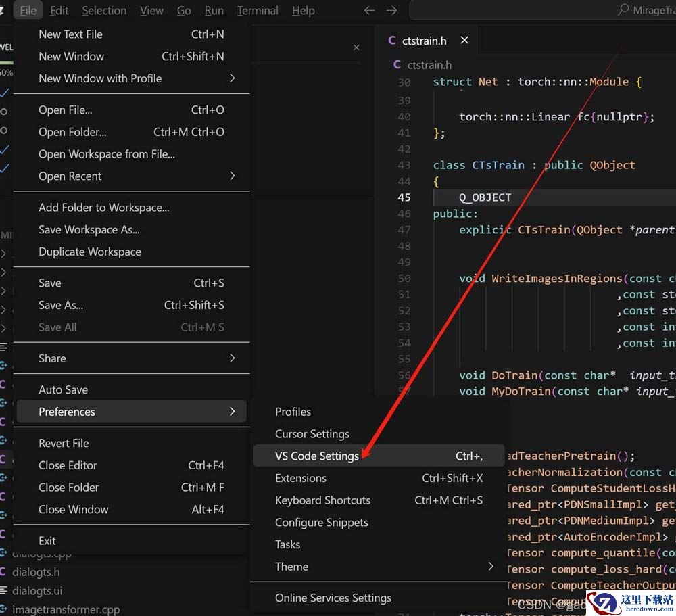Open Configure Snippets
This screenshot has width=676, height=616.
[x=379, y=523]
